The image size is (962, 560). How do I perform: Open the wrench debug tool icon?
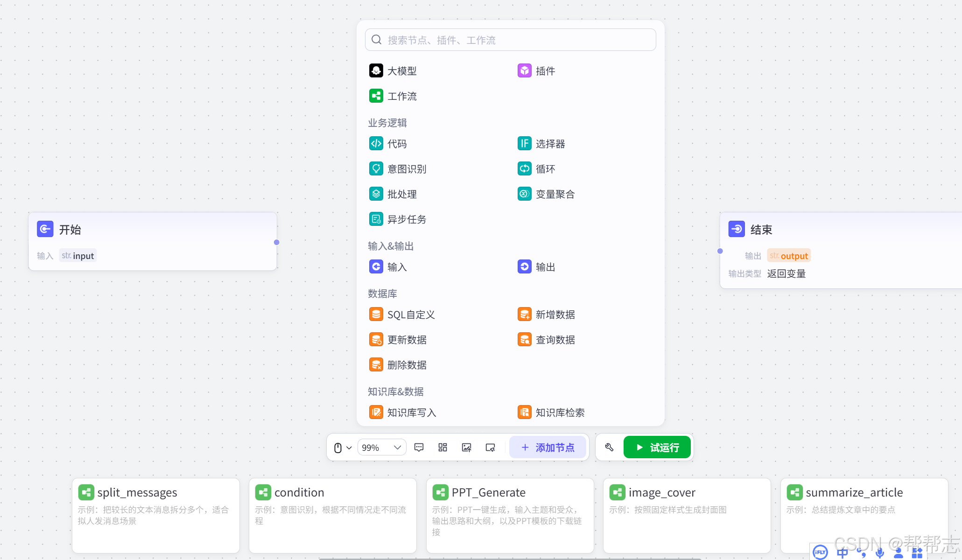click(609, 447)
